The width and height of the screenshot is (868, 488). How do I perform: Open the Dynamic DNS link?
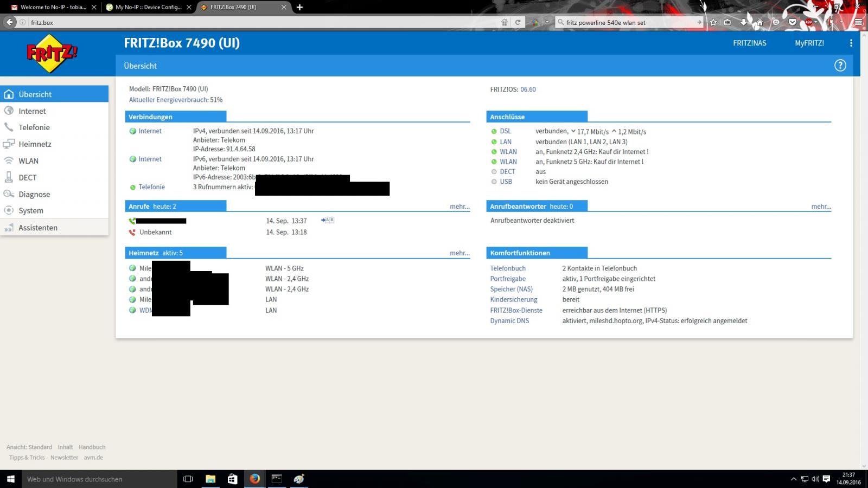[509, 320]
